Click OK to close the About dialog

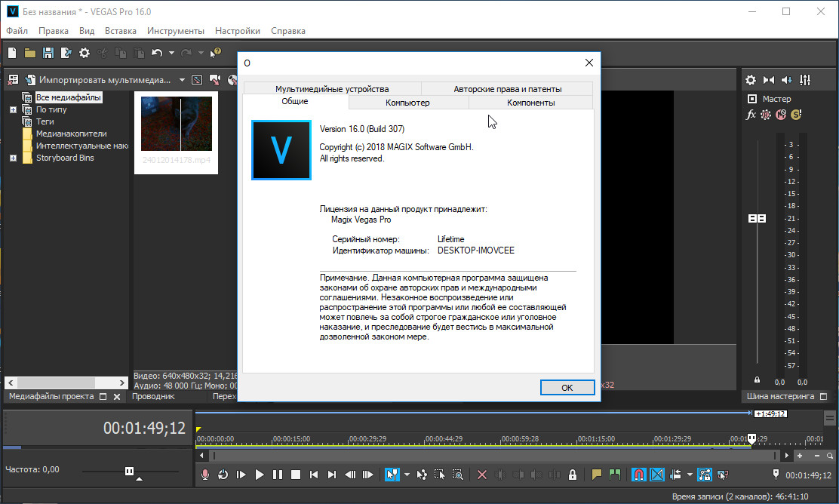[567, 387]
